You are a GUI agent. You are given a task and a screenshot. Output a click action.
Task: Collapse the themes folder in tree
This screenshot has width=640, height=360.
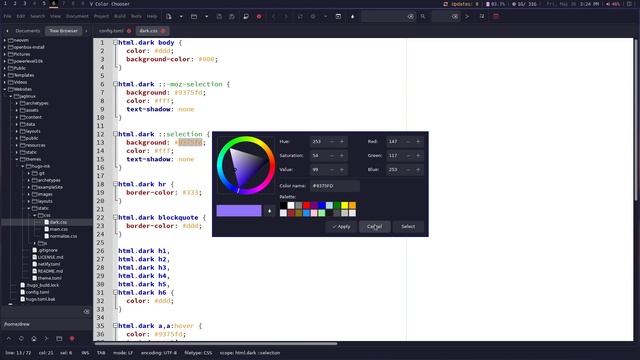[17, 159]
